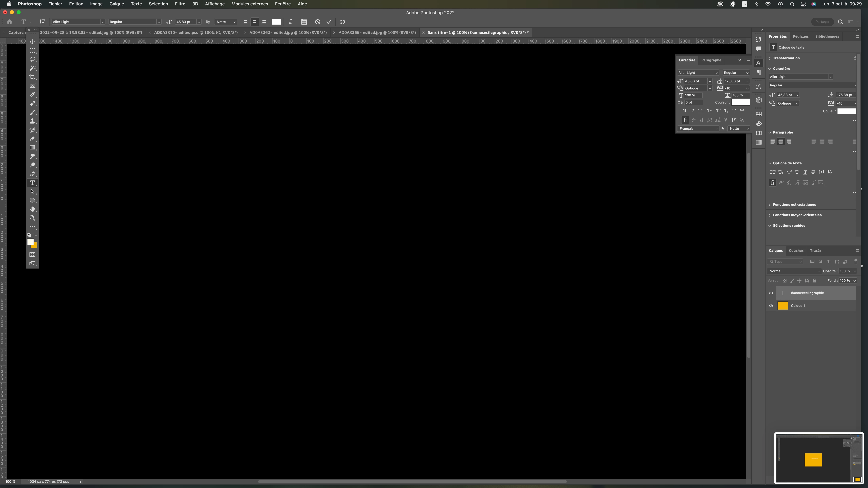The width and height of the screenshot is (868, 488).
Task: Open the Français language dropdown
Action: (x=698, y=129)
